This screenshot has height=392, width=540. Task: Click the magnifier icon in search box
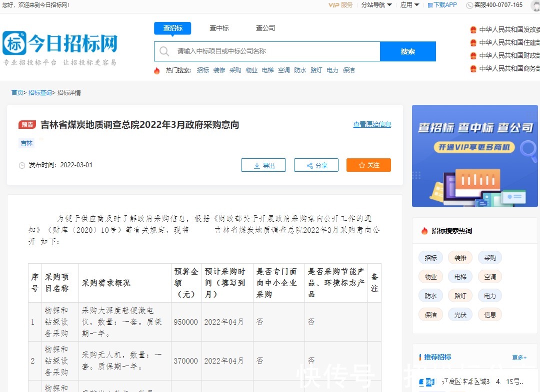(164, 51)
